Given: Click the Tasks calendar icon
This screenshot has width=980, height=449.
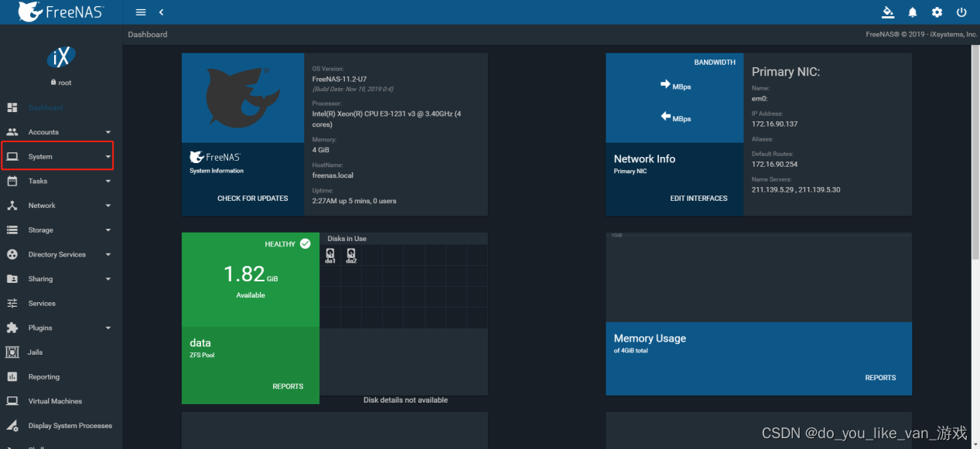Looking at the screenshot, I should 12,181.
